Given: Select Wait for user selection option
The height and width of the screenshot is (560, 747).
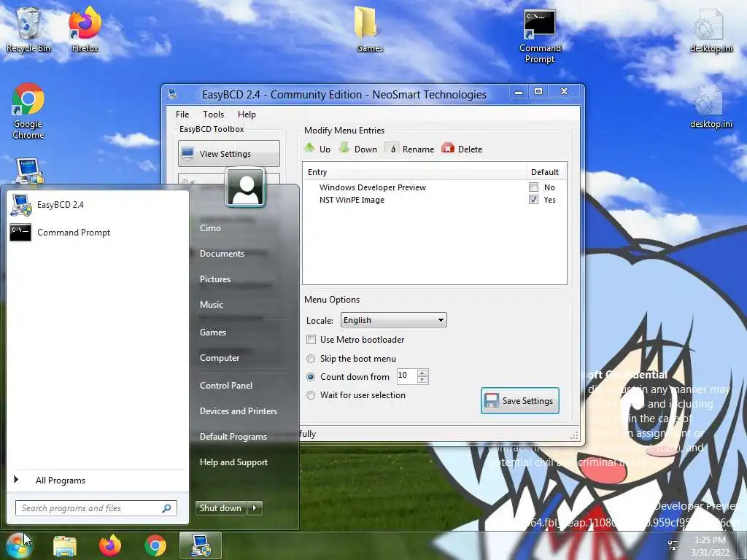Looking at the screenshot, I should click(x=311, y=394).
